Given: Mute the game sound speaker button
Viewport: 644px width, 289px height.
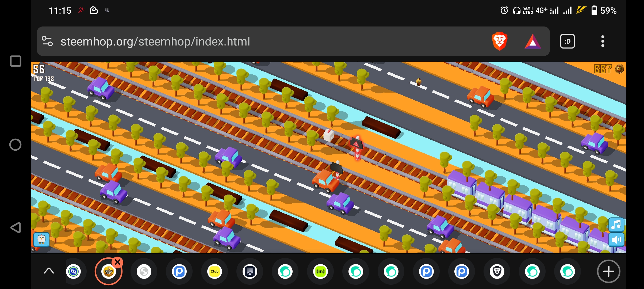Looking at the screenshot, I should (616, 239).
